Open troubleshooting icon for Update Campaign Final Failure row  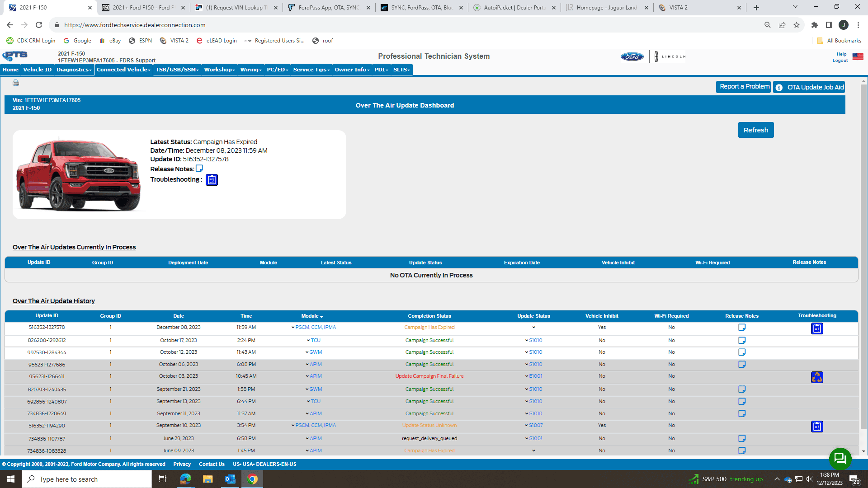click(x=817, y=377)
